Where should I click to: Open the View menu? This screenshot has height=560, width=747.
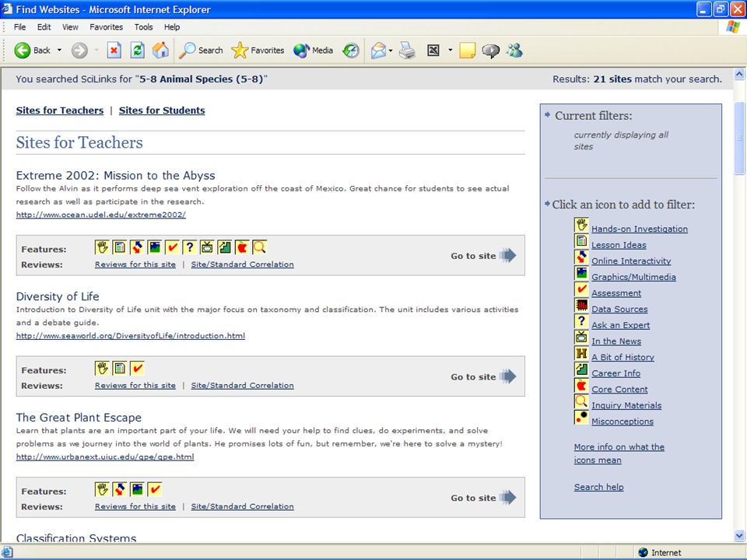[x=70, y=27]
